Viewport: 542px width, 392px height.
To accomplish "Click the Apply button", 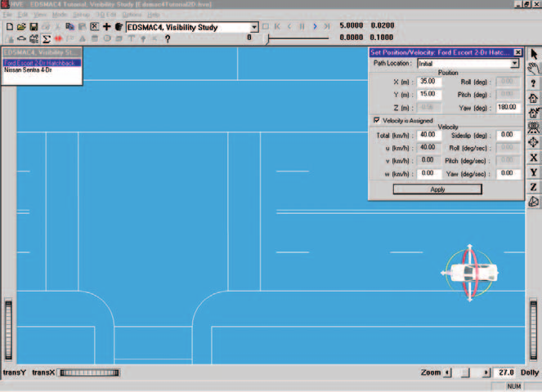I will [437, 189].
